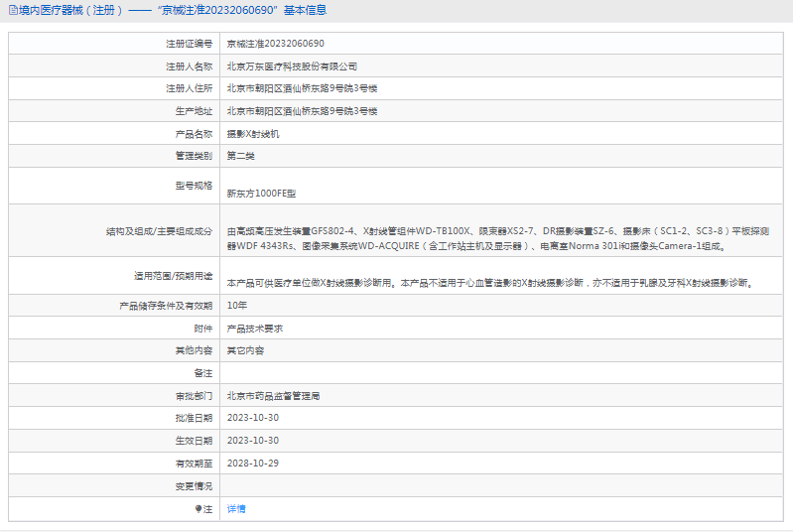This screenshot has height=532, width=793.
Task: Click the marker icon beside 注 label
Action: [x=198, y=509]
